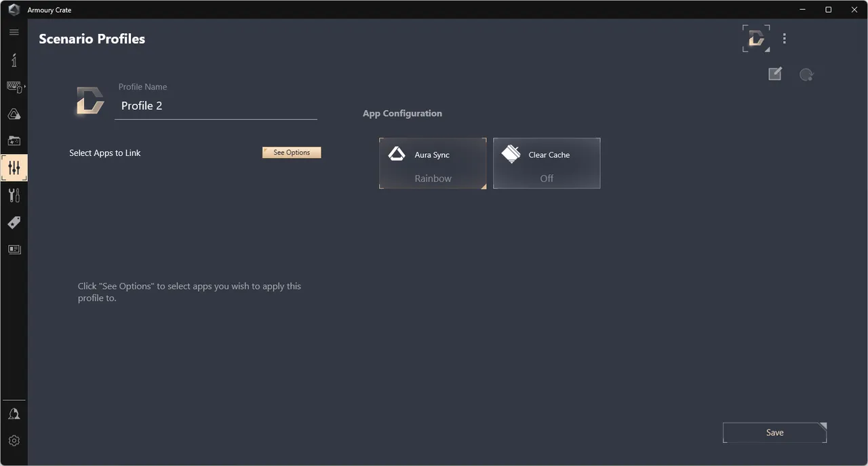Save the scenario profile

coord(775,433)
